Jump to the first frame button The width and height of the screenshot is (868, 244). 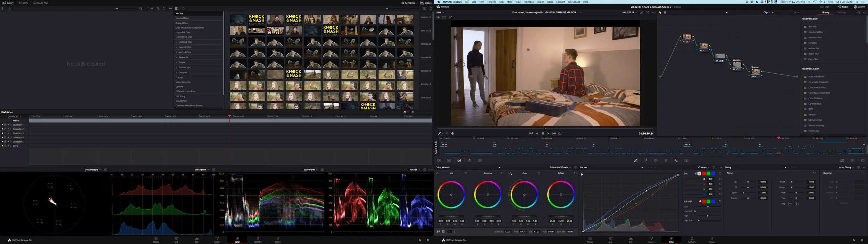pos(531,133)
